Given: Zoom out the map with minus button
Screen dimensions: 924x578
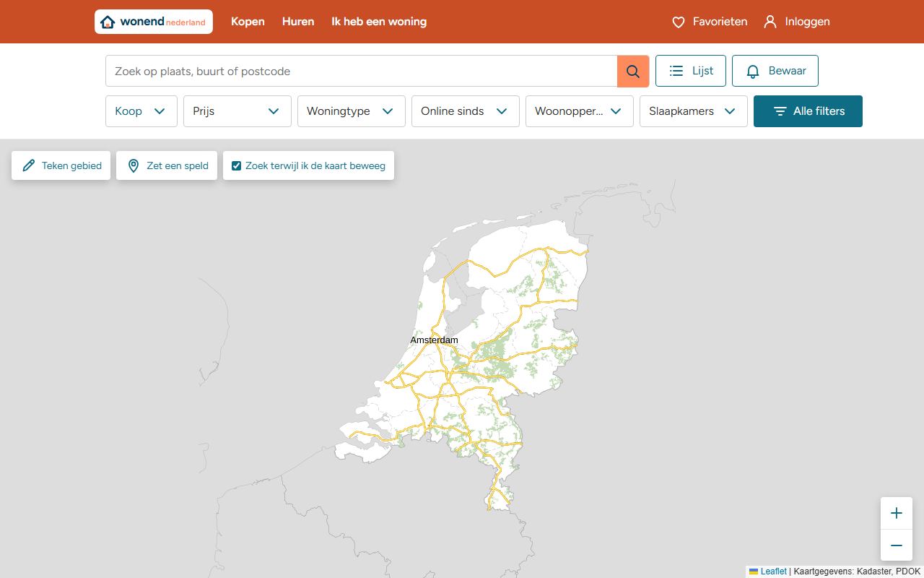Looking at the screenshot, I should [x=897, y=545].
